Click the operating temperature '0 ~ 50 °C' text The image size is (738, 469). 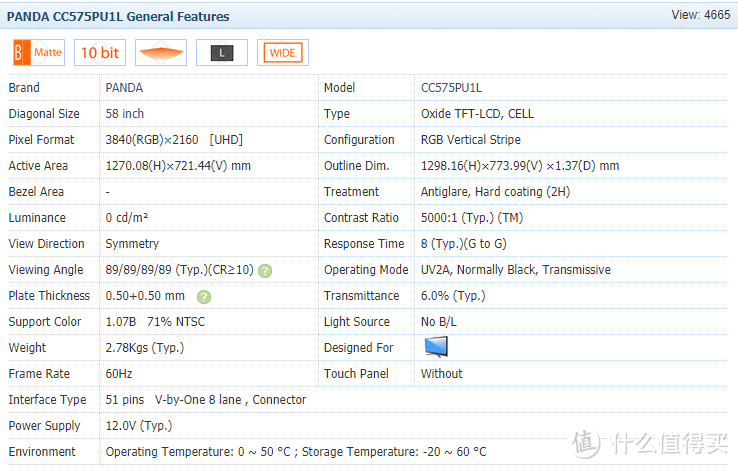coord(264,452)
